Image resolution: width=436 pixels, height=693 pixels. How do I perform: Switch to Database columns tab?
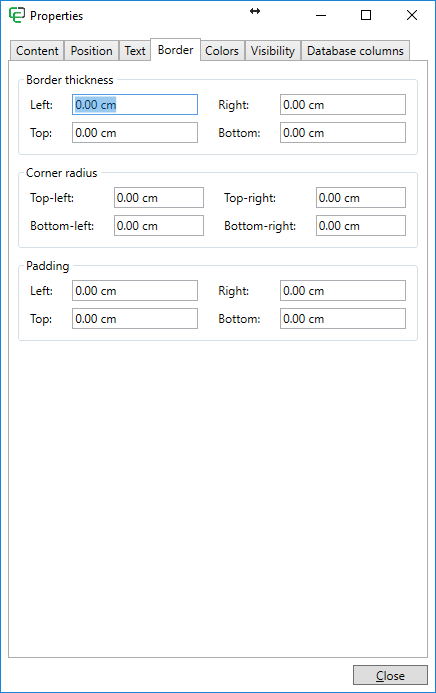pos(355,51)
